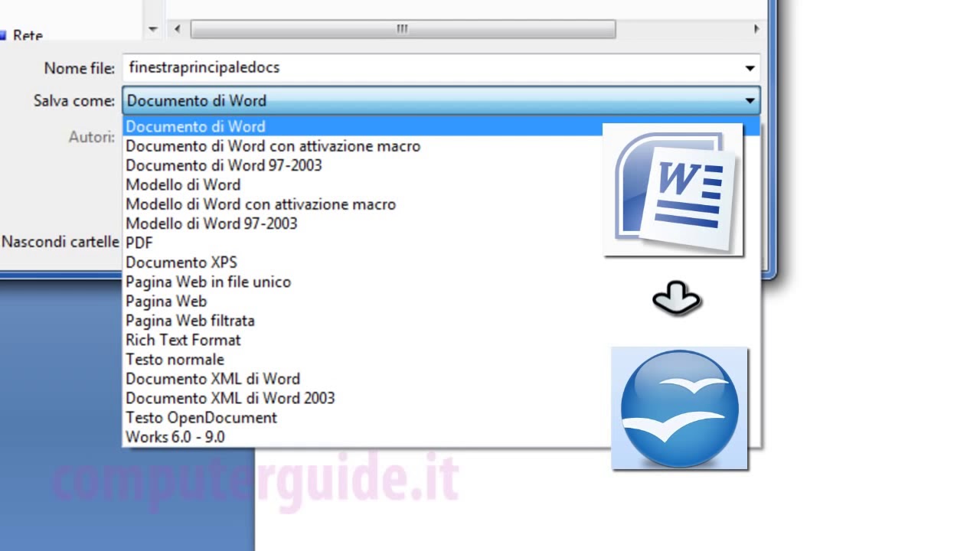Select "Rich Text Format" from the list
This screenshot has width=980, height=551.
click(441, 340)
